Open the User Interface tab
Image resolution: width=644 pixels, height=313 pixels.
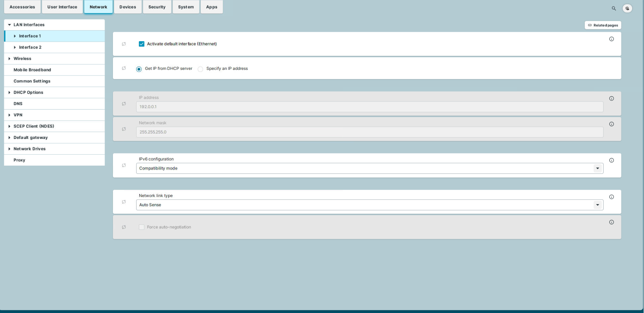(x=62, y=7)
